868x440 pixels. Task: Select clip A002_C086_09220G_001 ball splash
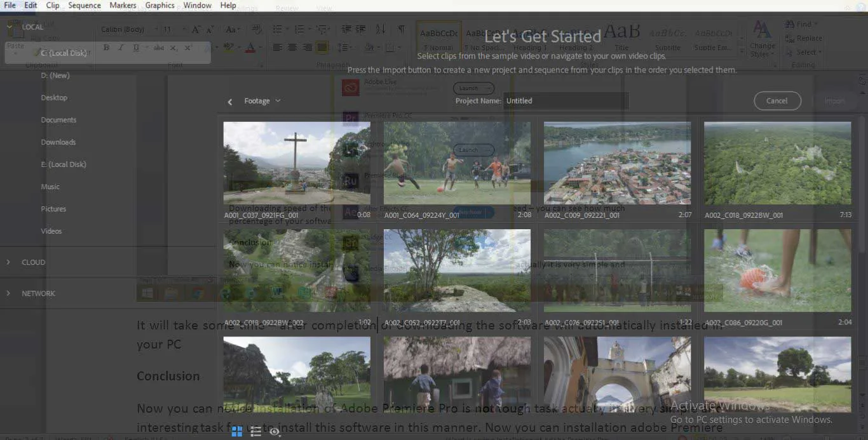pos(777,270)
